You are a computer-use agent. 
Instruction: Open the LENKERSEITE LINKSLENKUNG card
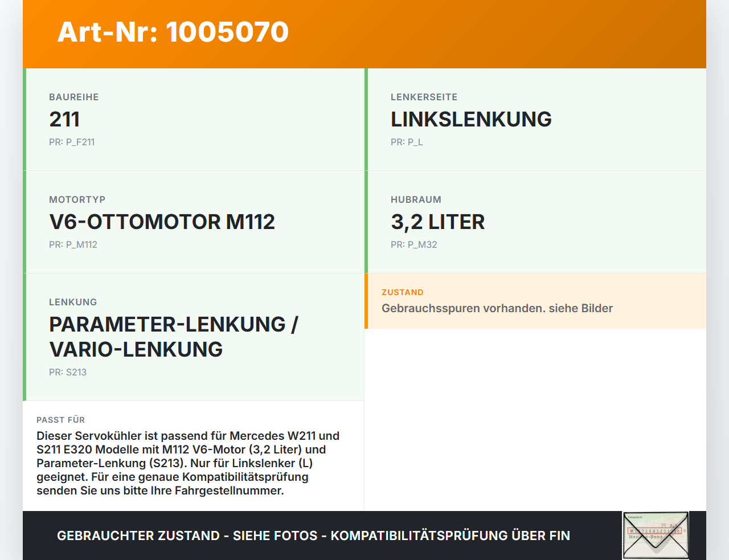point(535,119)
